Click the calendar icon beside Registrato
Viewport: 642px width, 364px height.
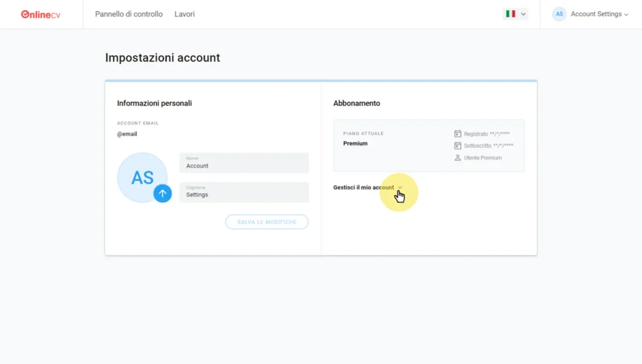457,134
